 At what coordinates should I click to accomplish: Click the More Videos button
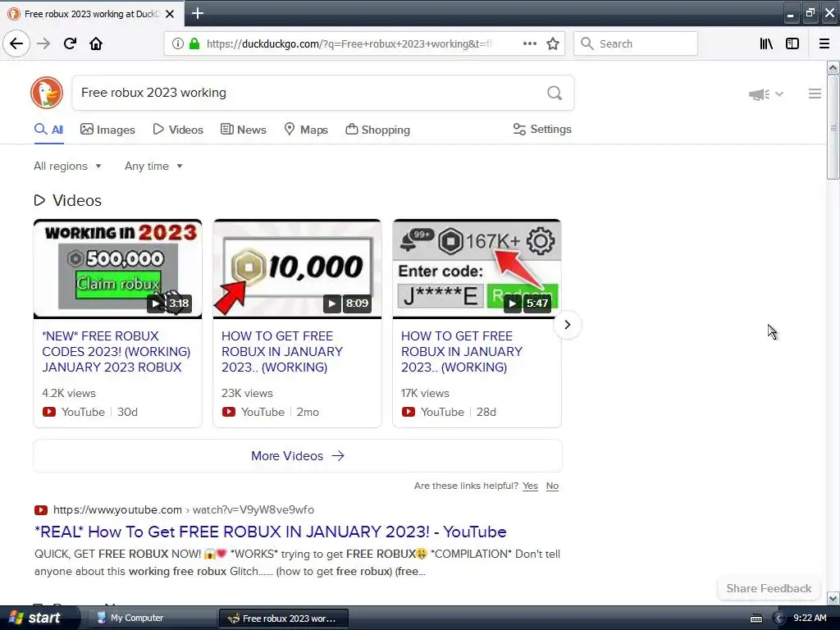point(298,456)
